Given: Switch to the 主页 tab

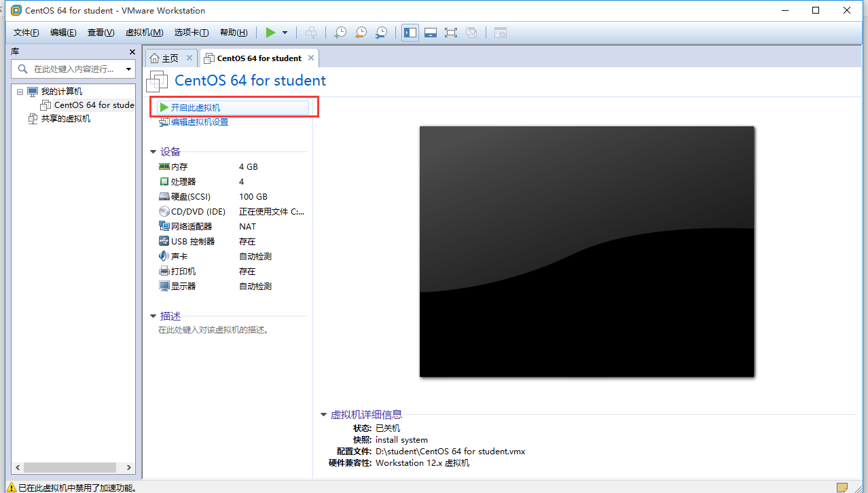Looking at the screenshot, I should (x=170, y=58).
